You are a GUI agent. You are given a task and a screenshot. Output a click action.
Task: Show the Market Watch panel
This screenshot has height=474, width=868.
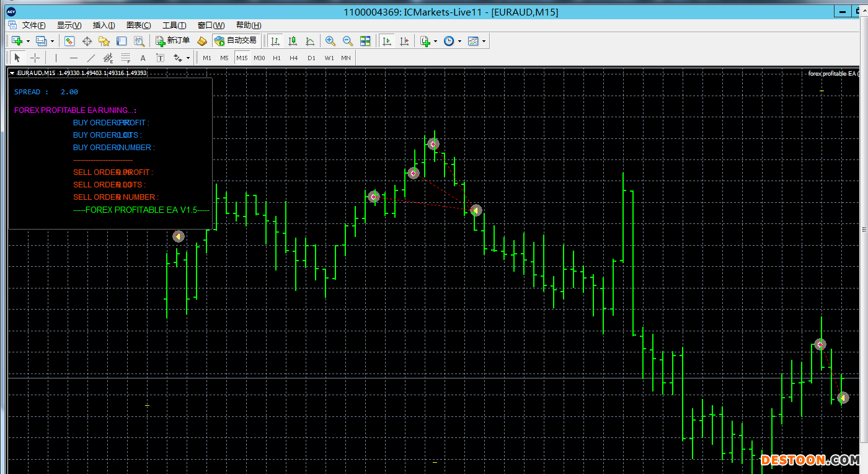69,41
